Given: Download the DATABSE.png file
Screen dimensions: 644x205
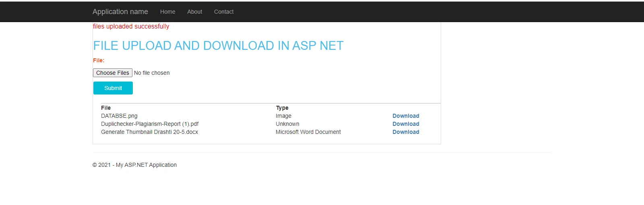Looking at the screenshot, I should pos(406,116).
